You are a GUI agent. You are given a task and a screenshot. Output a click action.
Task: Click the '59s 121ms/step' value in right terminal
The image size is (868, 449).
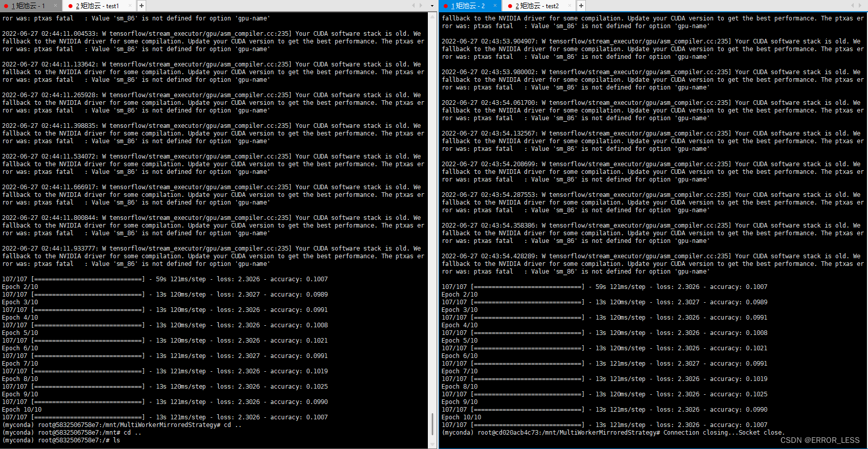[621, 287]
